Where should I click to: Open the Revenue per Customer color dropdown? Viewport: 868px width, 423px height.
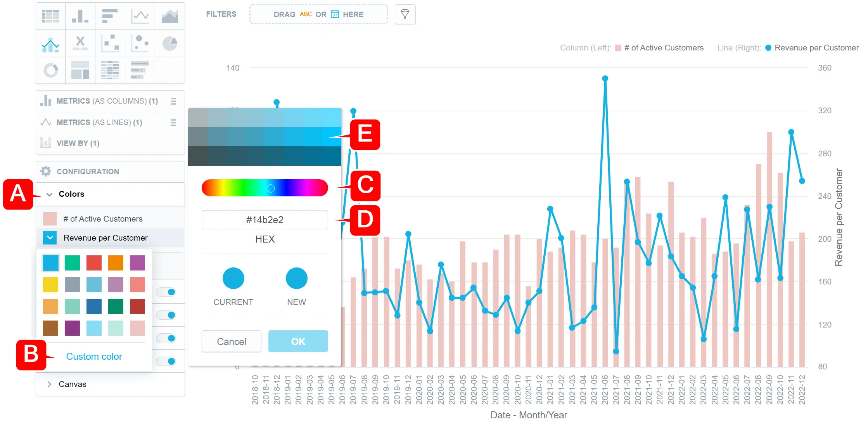pos(49,238)
